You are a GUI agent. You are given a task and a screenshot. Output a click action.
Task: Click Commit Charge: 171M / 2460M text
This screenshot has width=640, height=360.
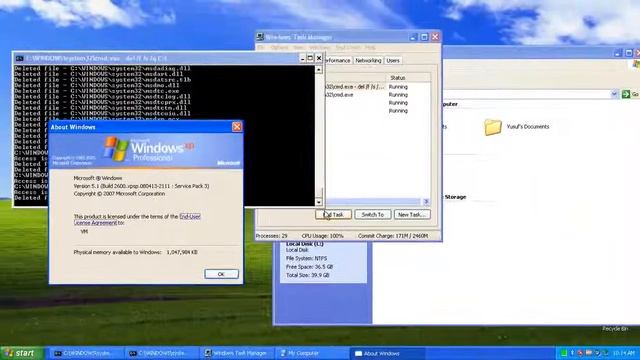(393, 236)
